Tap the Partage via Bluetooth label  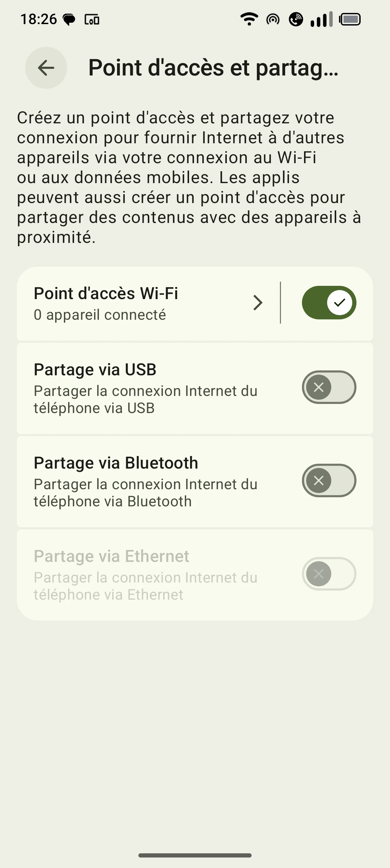coord(116,463)
